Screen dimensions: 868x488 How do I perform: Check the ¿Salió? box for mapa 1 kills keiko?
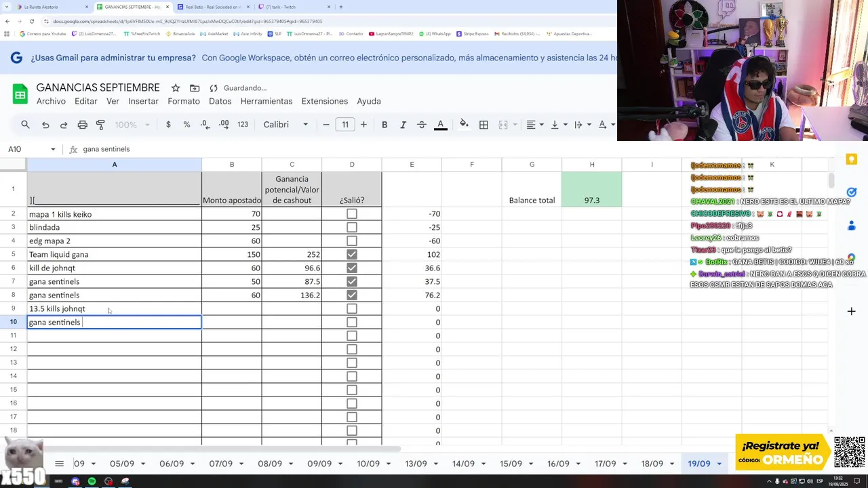click(351, 214)
